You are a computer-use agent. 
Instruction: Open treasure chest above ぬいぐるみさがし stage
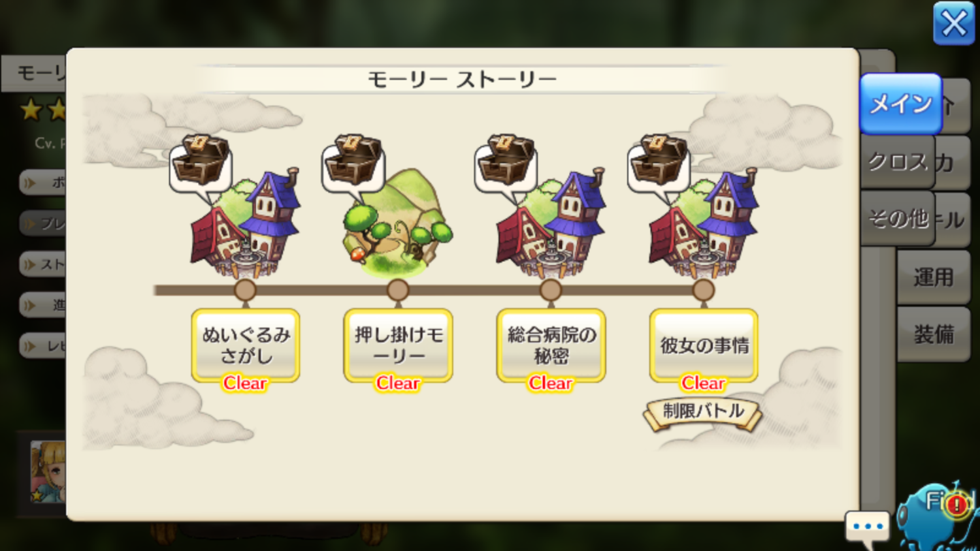coord(201,163)
